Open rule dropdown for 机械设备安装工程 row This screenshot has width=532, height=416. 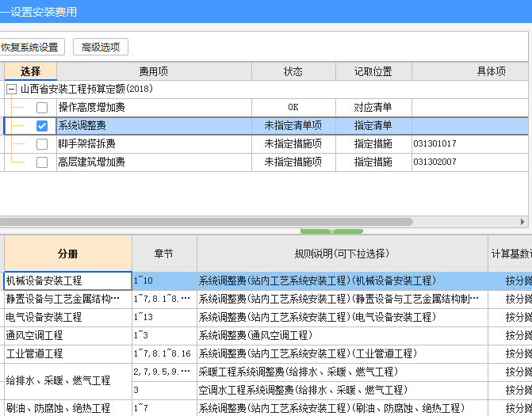(x=343, y=281)
